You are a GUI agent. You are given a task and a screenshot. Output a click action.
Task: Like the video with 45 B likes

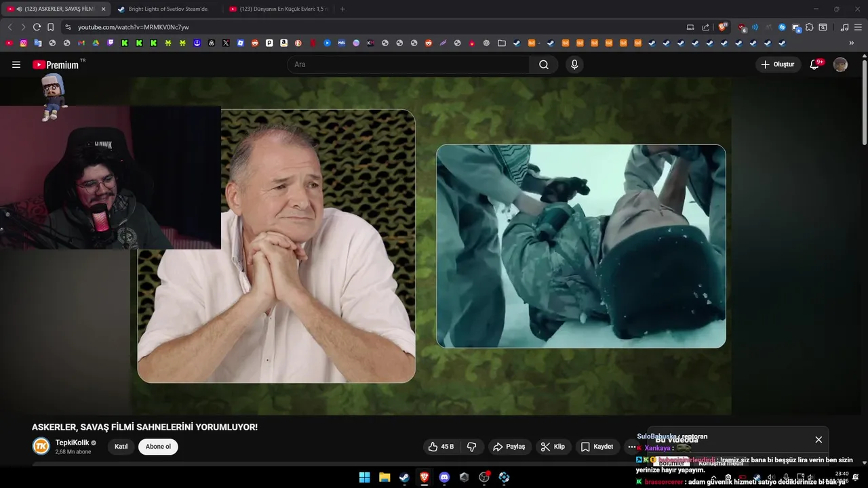[441, 447]
